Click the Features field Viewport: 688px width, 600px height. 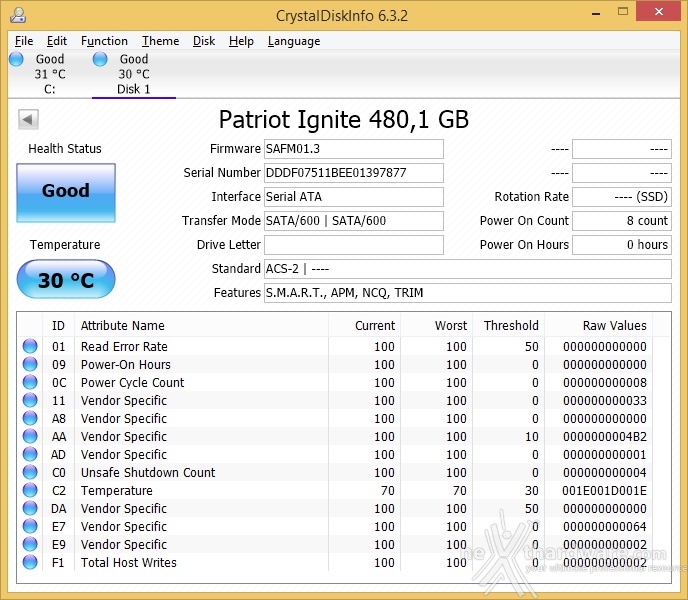pos(468,292)
